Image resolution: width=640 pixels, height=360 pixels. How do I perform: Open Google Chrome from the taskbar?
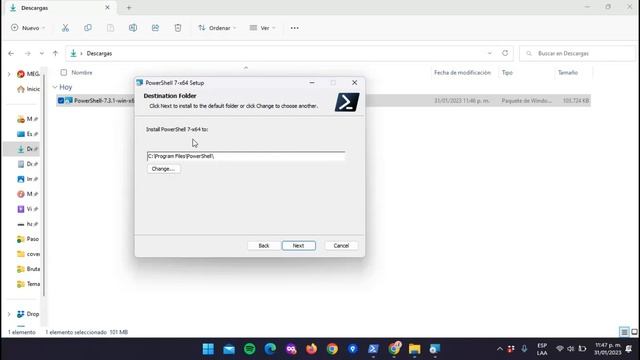coord(332,349)
